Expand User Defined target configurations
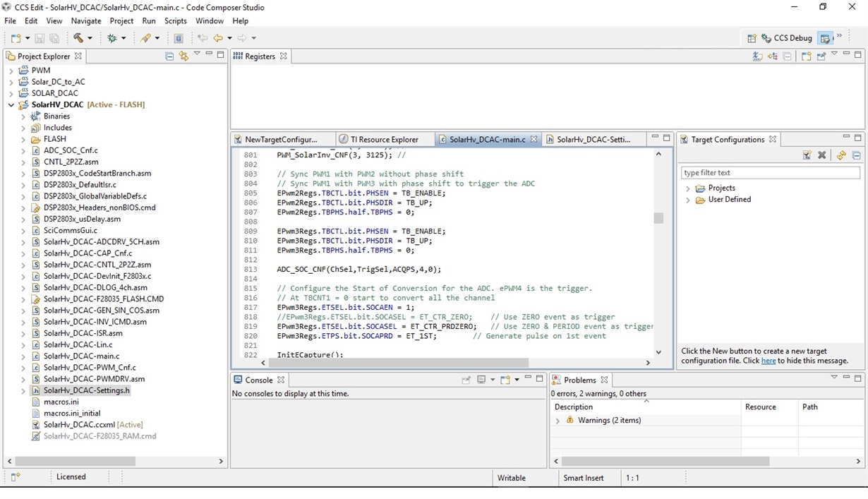This screenshot has height=499, width=868. point(688,200)
